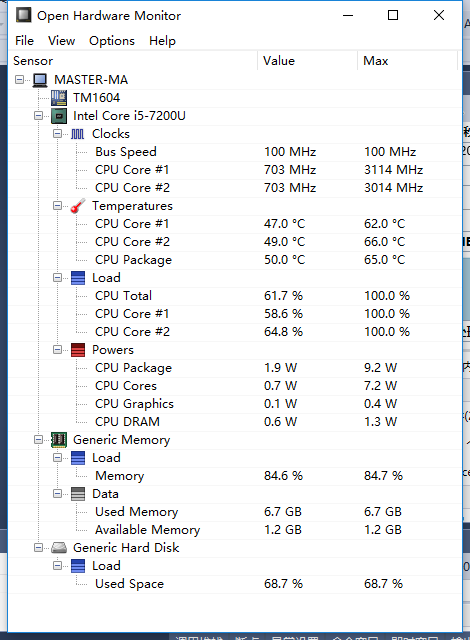Click the Generic Memory RAM icon
Viewport: 470px width, 640px height.
click(x=59, y=440)
